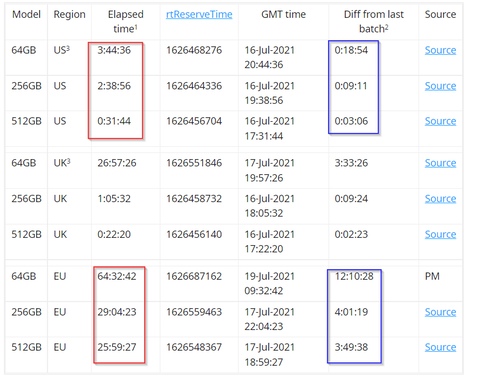Click the Model column header

click(x=26, y=14)
